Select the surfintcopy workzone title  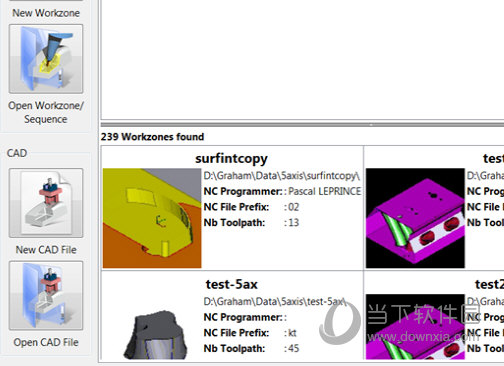[231, 159]
